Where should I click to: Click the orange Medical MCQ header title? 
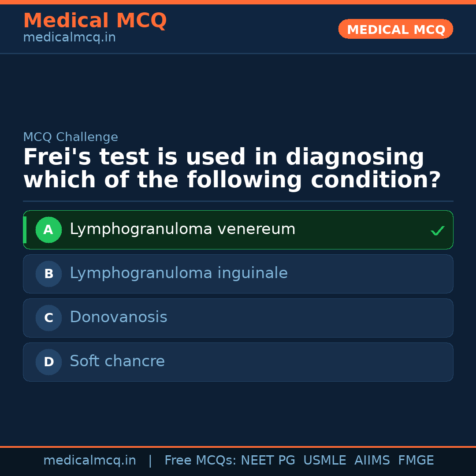95,21
